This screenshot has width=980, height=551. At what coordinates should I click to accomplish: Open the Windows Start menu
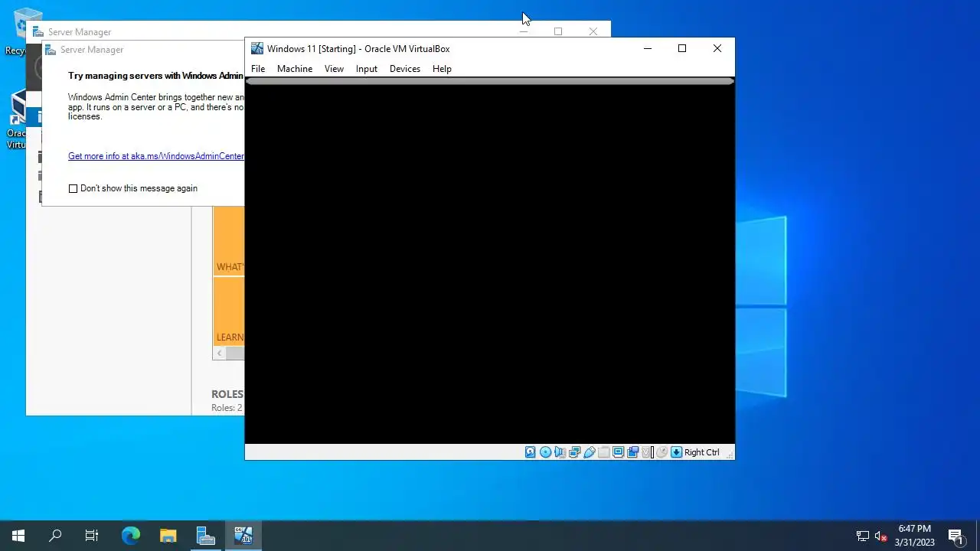tap(18, 536)
